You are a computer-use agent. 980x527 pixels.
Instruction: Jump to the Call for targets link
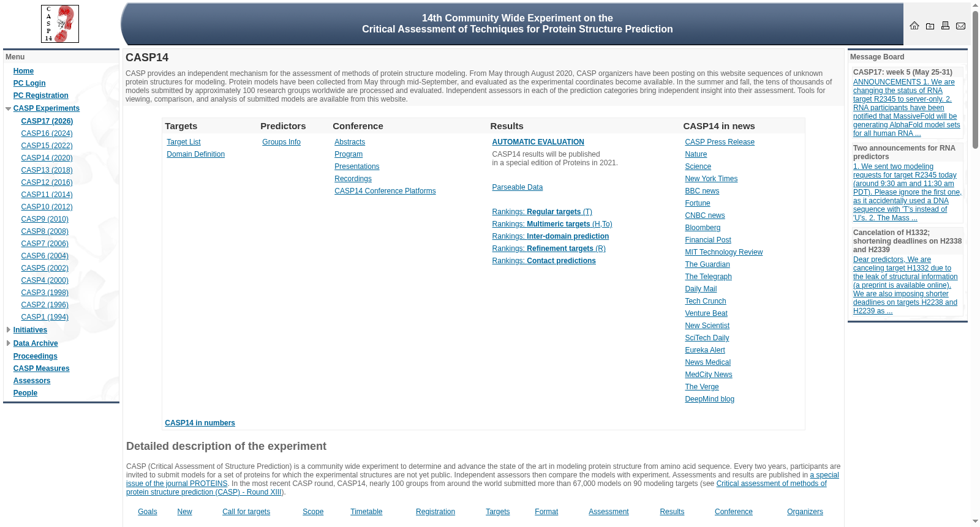tap(246, 512)
